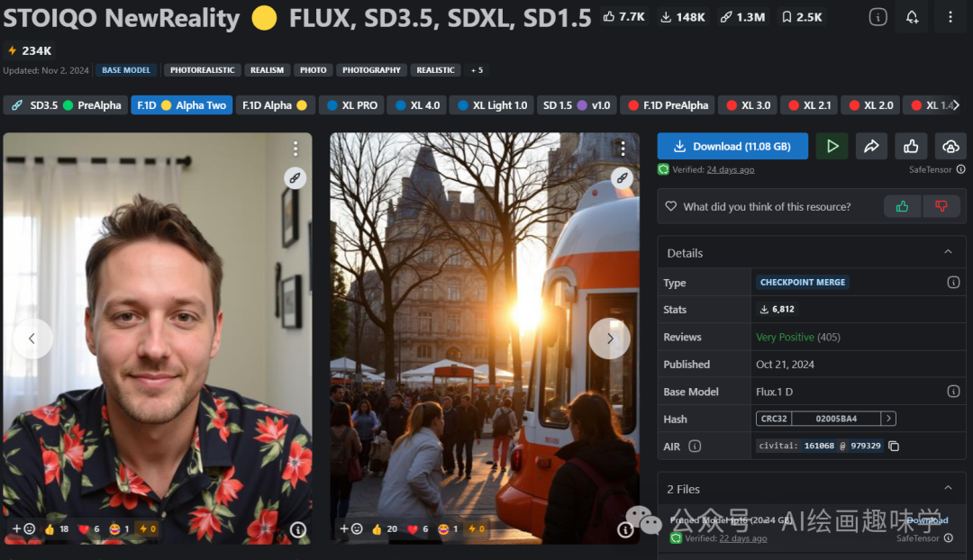973x560 pixels.
Task: Switch to SD3.5 PreAlpha version
Action: (x=66, y=105)
